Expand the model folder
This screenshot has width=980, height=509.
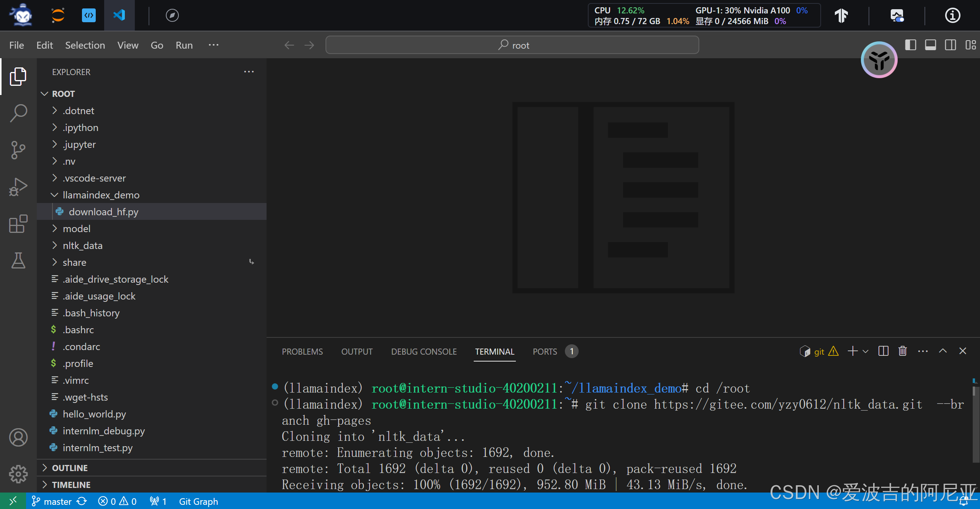[x=77, y=229]
